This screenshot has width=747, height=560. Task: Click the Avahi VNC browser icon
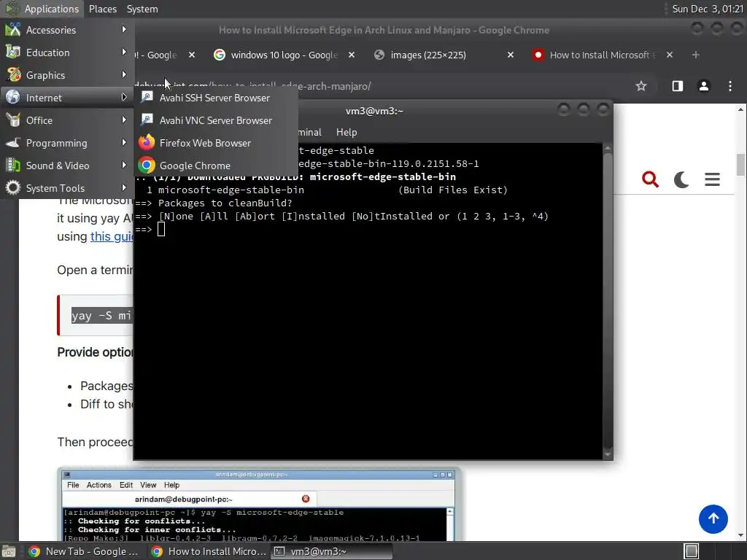pyautogui.click(x=147, y=120)
